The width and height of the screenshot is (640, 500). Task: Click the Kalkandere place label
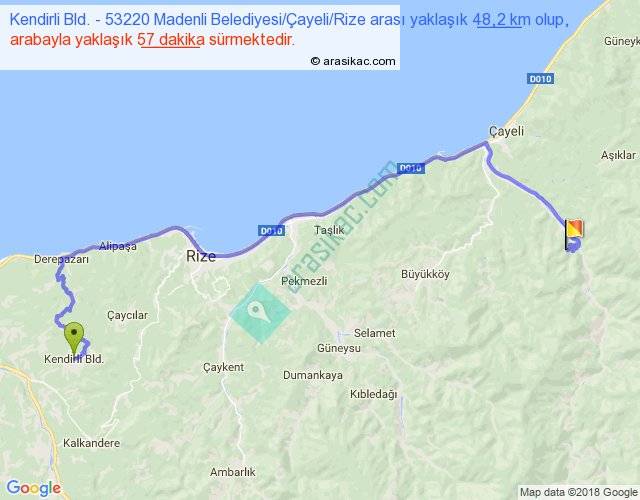pos(92,440)
